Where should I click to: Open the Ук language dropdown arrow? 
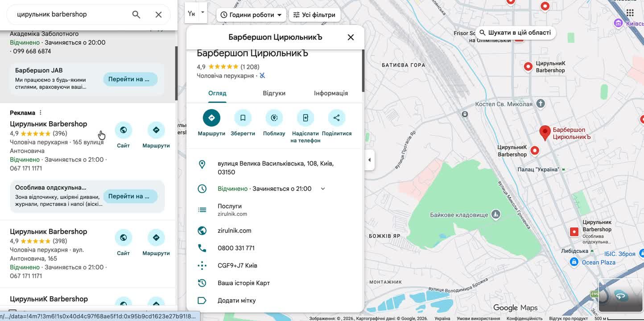(202, 12)
